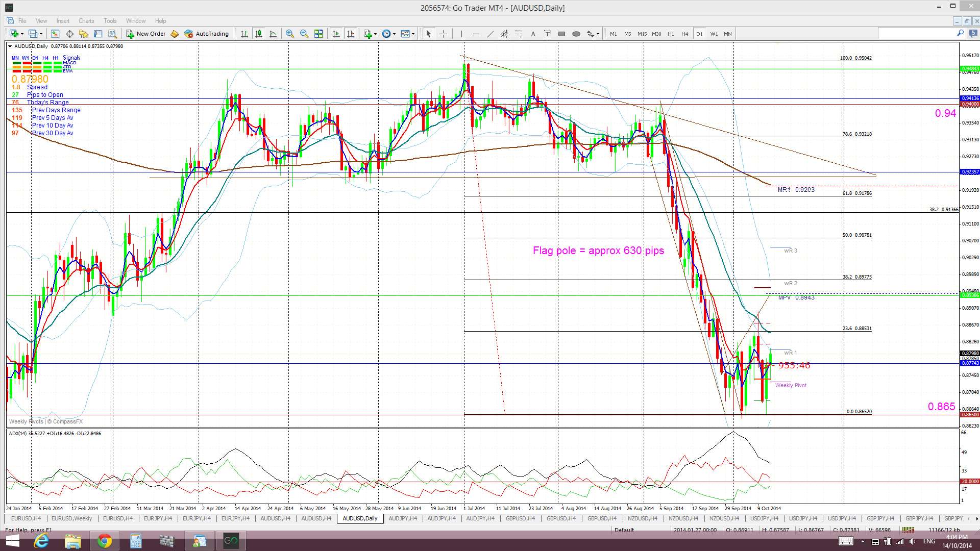
Task: Select the Crosshair cursor tool
Action: (x=443, y=34)
